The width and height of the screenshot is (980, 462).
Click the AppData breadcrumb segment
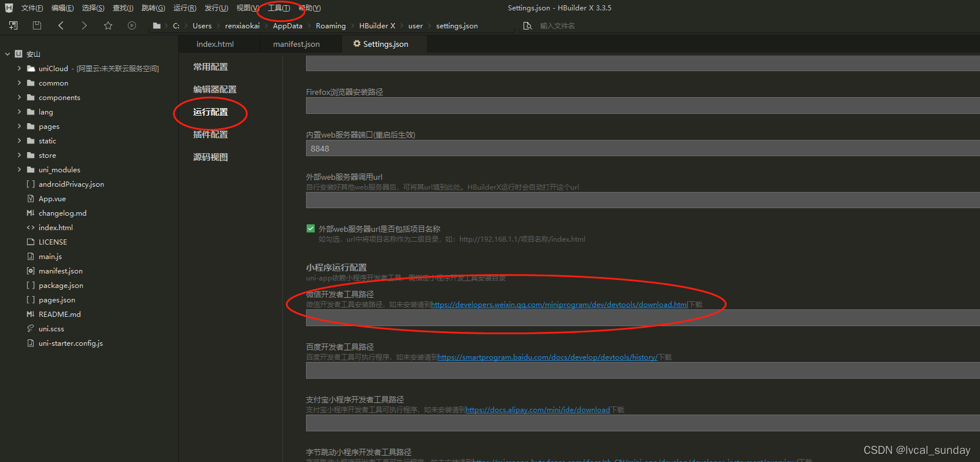coord(288,26)
